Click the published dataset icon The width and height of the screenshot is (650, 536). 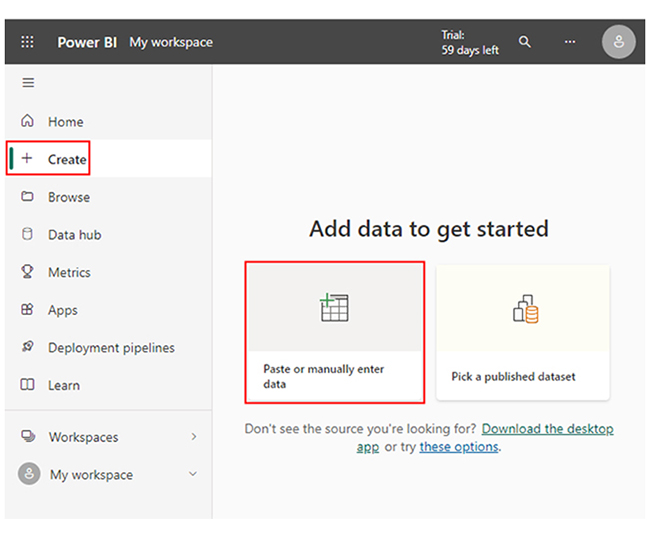526,309
